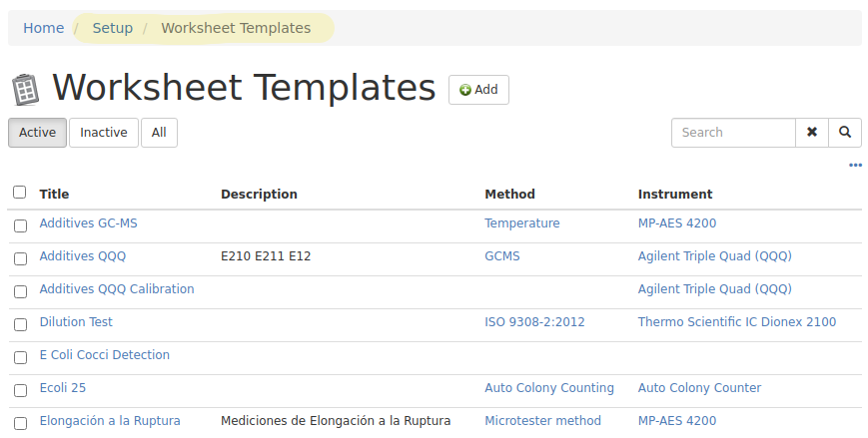Open Setup from the breadcrumb

(113, 28)
